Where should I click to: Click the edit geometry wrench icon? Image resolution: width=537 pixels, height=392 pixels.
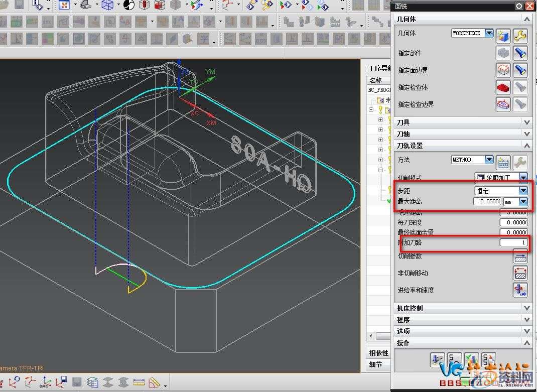point(520,36)
